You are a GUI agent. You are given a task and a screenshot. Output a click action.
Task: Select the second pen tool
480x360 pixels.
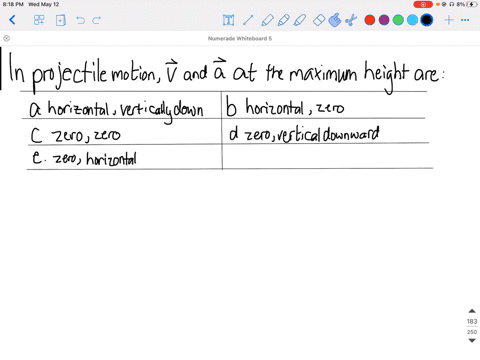click(x=283, y=20)
